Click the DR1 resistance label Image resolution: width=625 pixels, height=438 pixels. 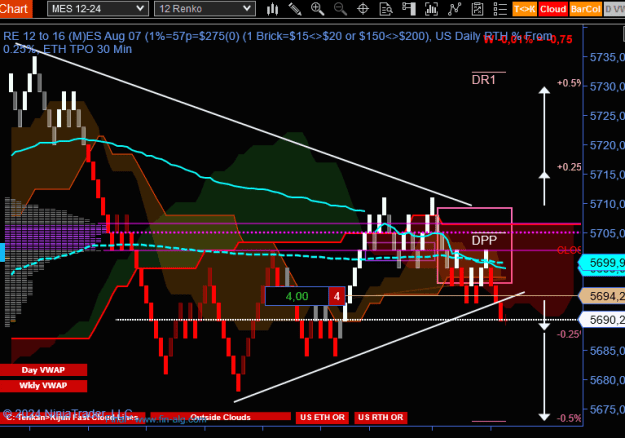tap(483, 80)
